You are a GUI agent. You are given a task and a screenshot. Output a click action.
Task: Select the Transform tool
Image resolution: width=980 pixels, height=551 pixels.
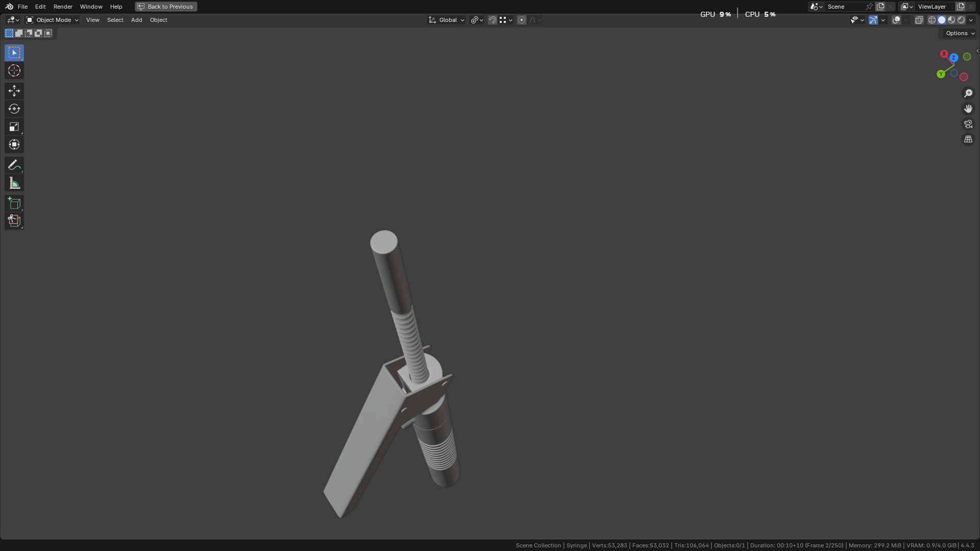pyautogui.click(x=14, y=144)
